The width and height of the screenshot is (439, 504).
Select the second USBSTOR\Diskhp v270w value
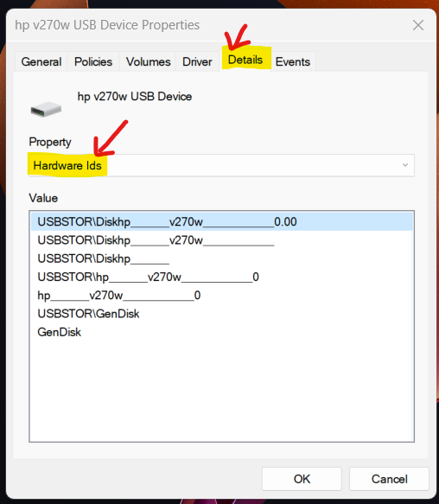[222, 240]
